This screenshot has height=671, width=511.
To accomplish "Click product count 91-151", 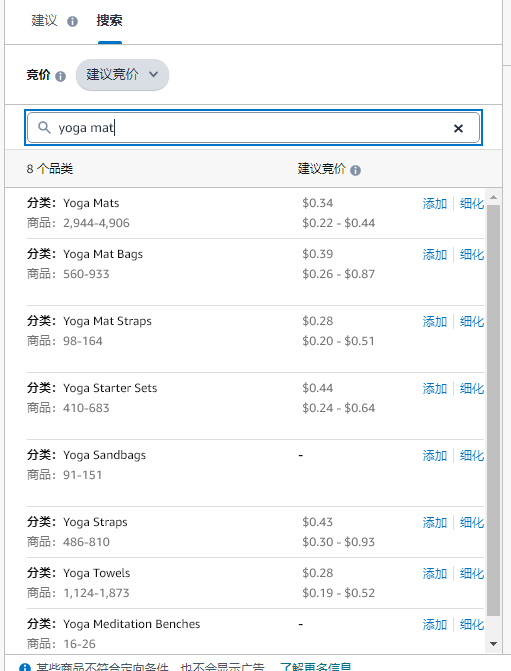I will click(x=83, y=475).
